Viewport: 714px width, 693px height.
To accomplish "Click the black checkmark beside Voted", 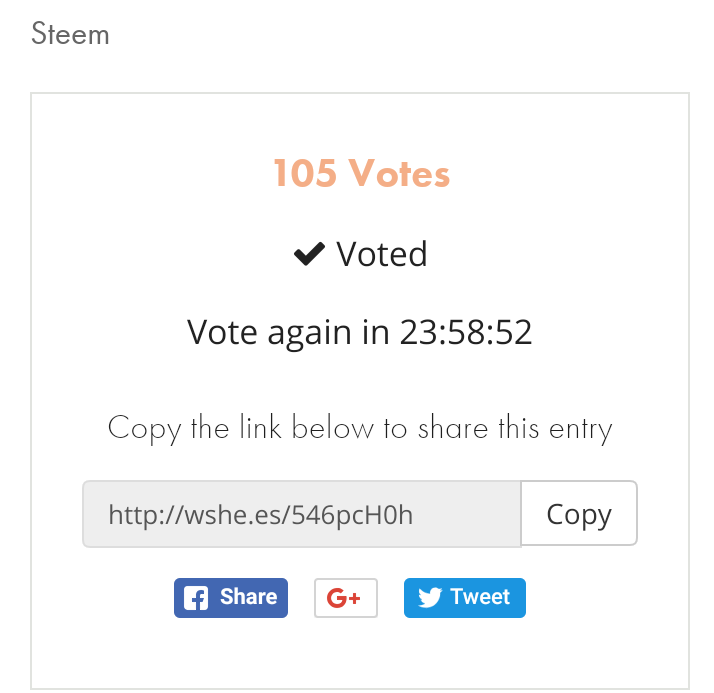I will (x=309, y=254).
